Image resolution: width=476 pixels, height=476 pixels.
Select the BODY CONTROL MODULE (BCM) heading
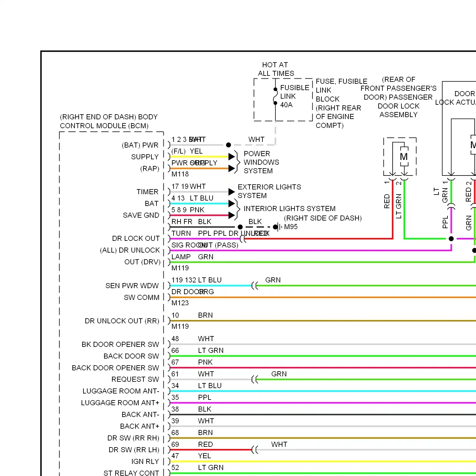109,121
